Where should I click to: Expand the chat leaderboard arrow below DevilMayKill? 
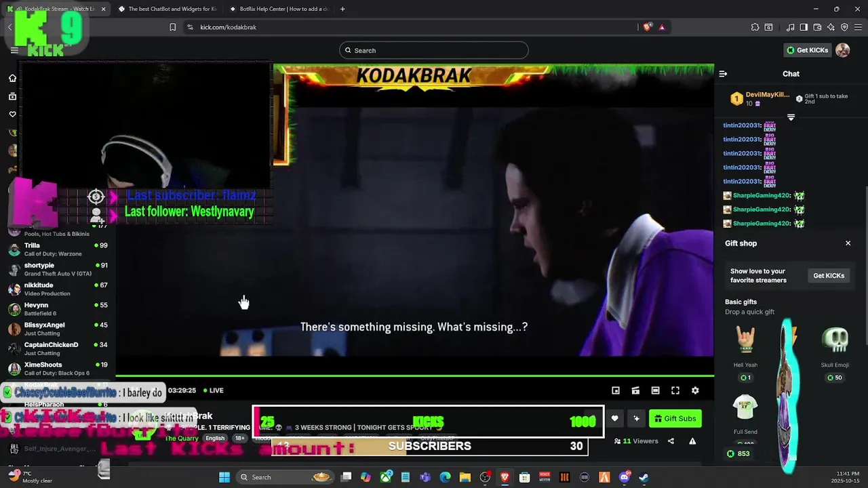(791, 117)
